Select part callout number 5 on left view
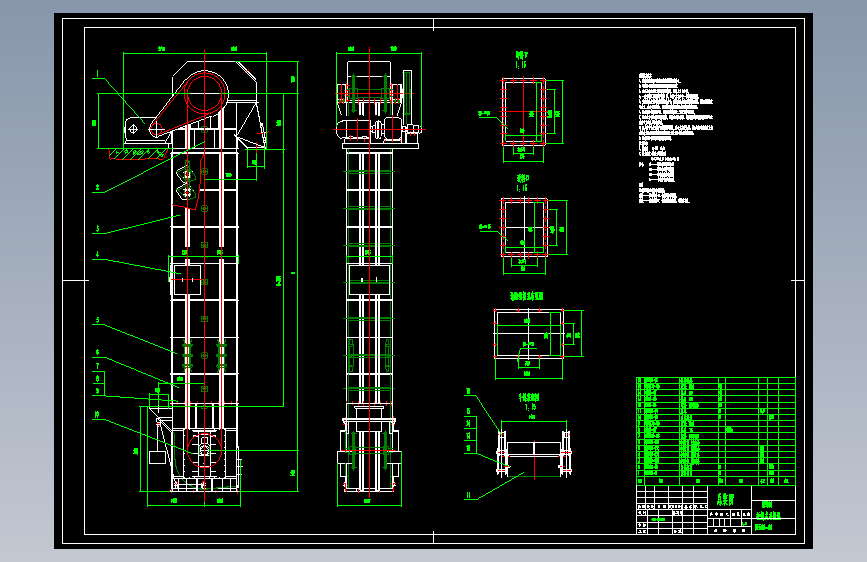The height and width of the screenshot is (562, 867). pos(97,320)
